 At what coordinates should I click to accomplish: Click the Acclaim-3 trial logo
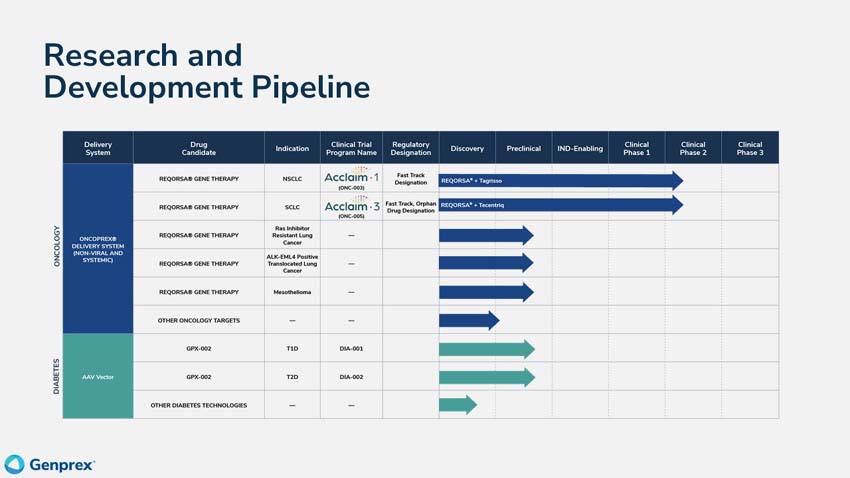click(x=351, y=206)
